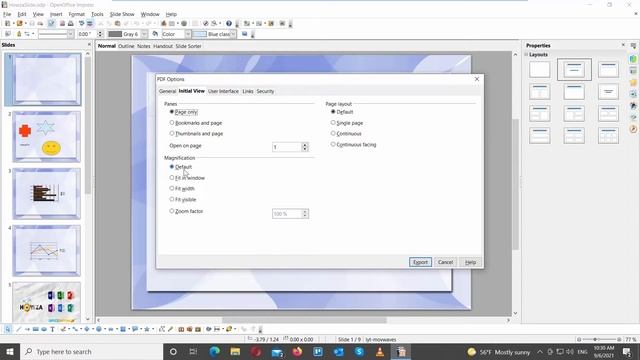The height and width of the screenshot is (360, 640).
Task: Select Zoom factor magnification option
Action: coord(186,211)
